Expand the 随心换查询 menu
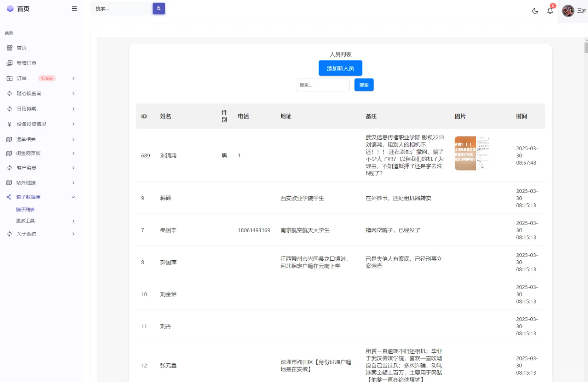This screenshot has height=382, width=588. [x=73, y=93]
